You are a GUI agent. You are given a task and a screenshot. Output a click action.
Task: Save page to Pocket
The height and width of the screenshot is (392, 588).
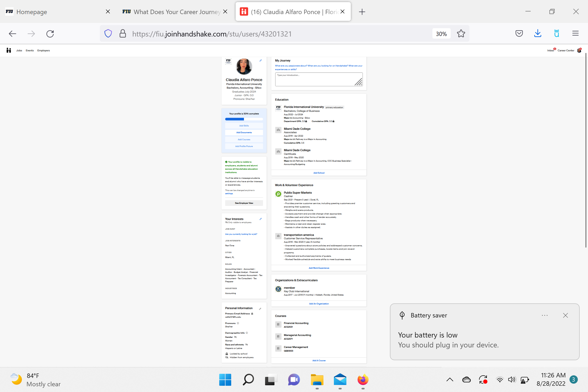519,33
